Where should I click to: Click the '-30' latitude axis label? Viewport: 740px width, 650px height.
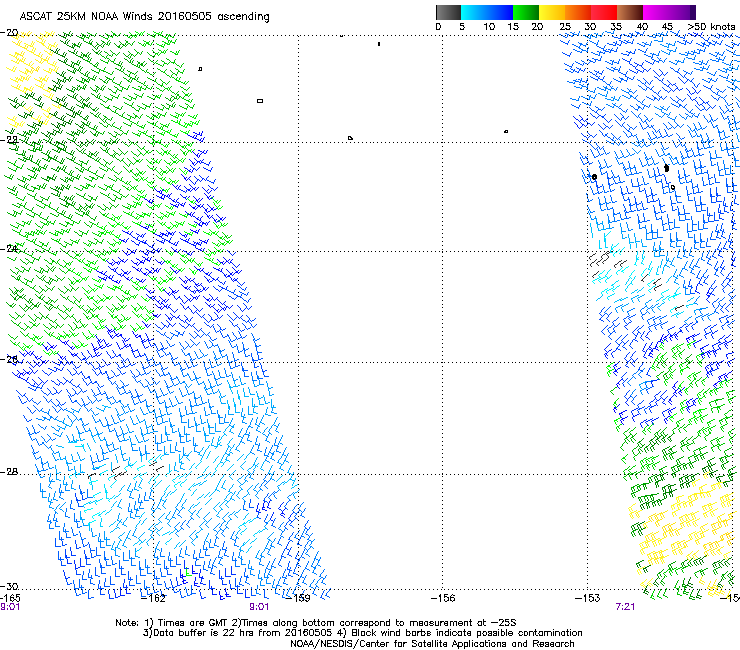point(9,586)
